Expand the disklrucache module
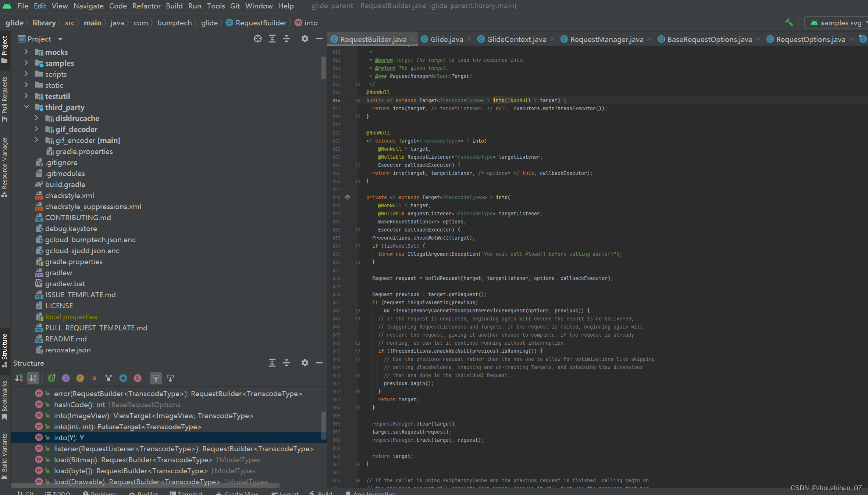This screenshot has height=495, width=868. coord(36,118)
